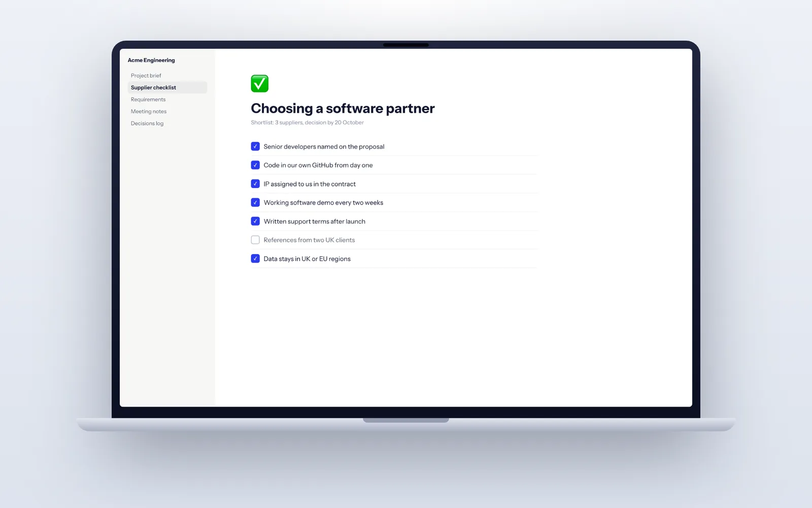The height and width of the screenshot is (508, 812).
Task: Uncheck 'Written support terms after launch'
Action: click(x=255, y=221)
